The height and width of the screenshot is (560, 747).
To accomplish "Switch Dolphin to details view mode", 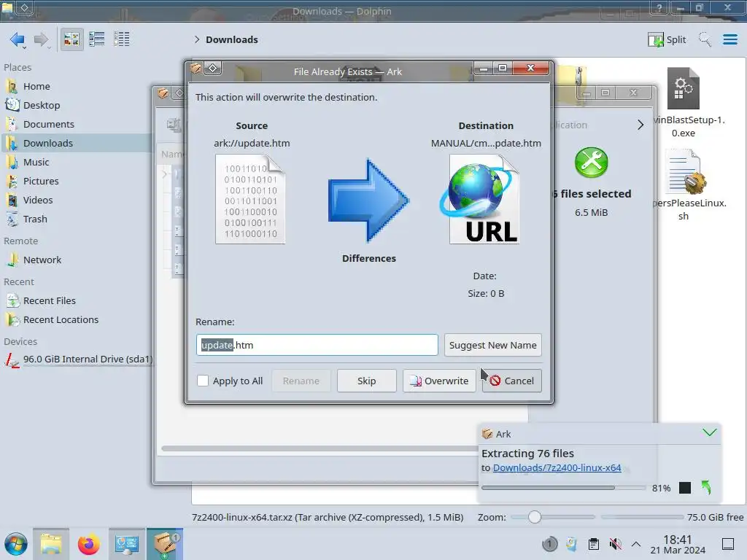I will 122,39.
